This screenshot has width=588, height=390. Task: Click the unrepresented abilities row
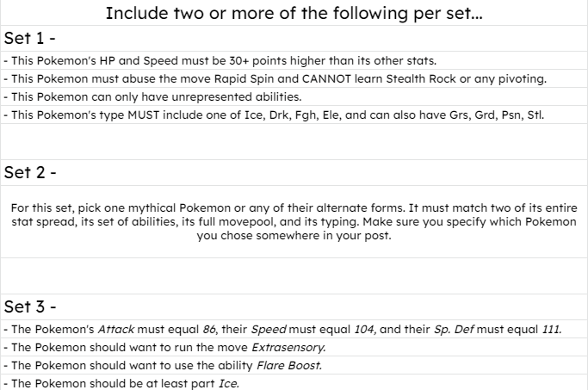pyautogui.click(x=294, y=96)
